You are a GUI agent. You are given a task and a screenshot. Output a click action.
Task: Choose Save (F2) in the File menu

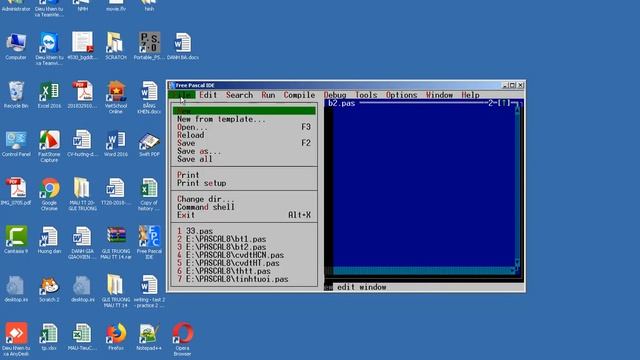coord(244,143)
